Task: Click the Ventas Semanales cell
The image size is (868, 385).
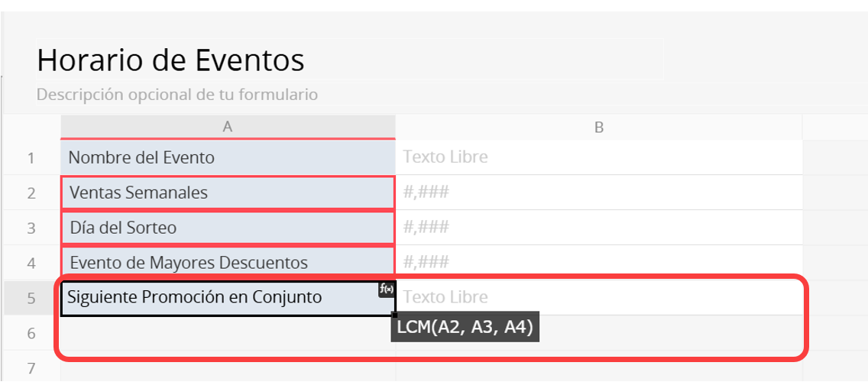Action: 228,193
